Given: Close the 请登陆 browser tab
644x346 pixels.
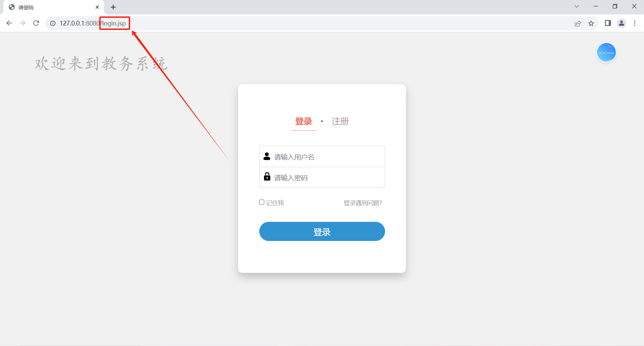Looking at the screenshot, I should point(97,7).
